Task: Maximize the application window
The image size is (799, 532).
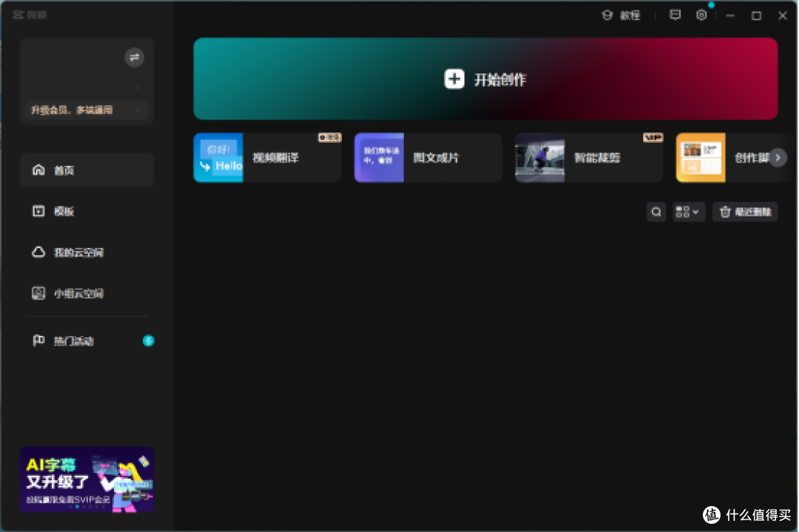Action: [757, 16]
